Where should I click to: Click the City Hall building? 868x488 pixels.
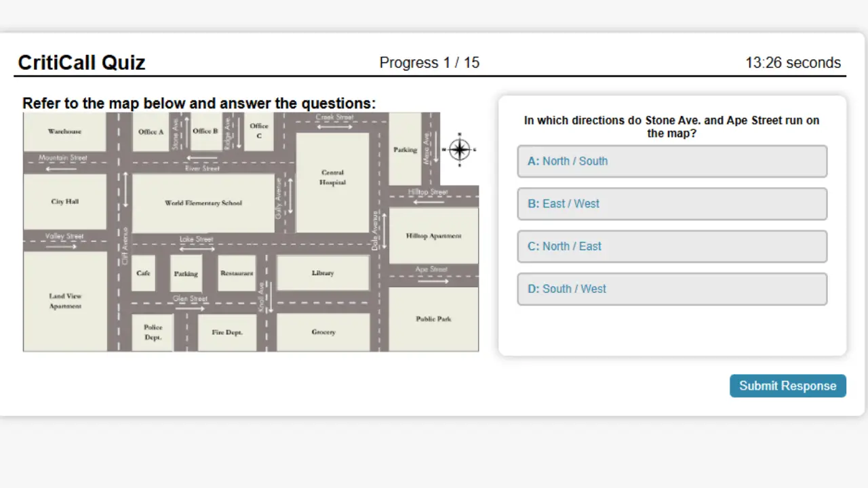tap(65, 202)
